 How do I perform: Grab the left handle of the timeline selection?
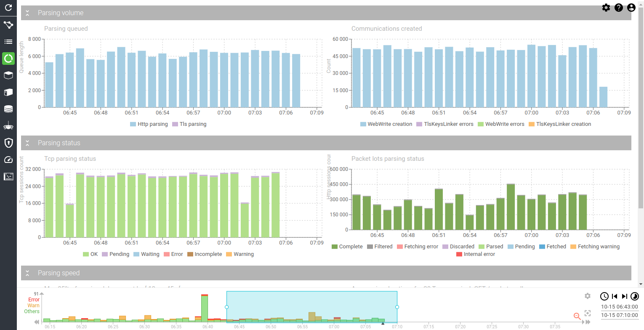coord(226,307)
